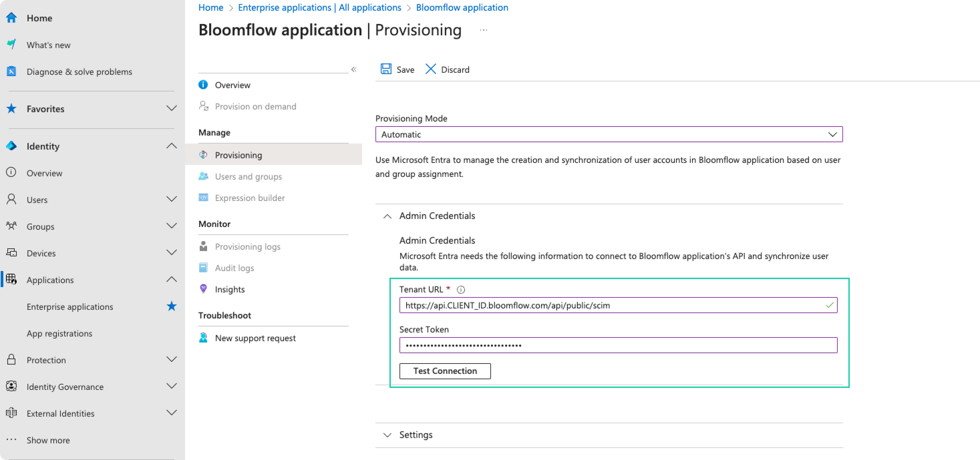
Task: Click the Identity diamond icon
Action: 11,146
